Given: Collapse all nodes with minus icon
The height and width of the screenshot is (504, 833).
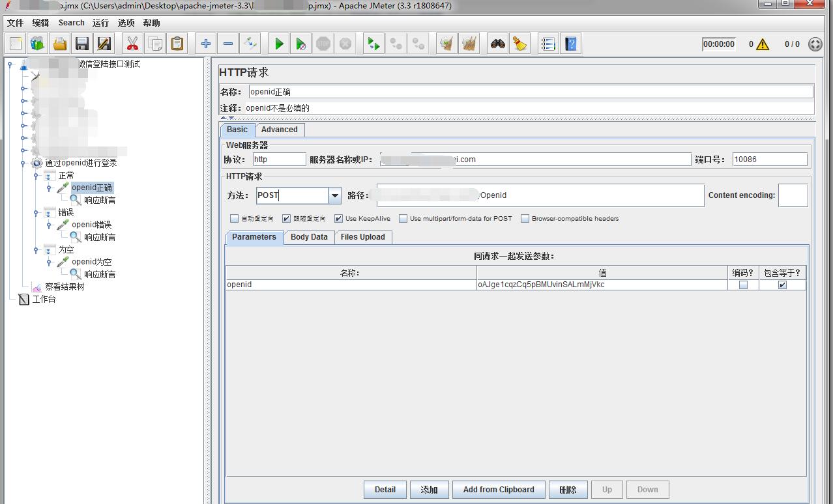Looking at the screenshot, I should pos(228,44).
